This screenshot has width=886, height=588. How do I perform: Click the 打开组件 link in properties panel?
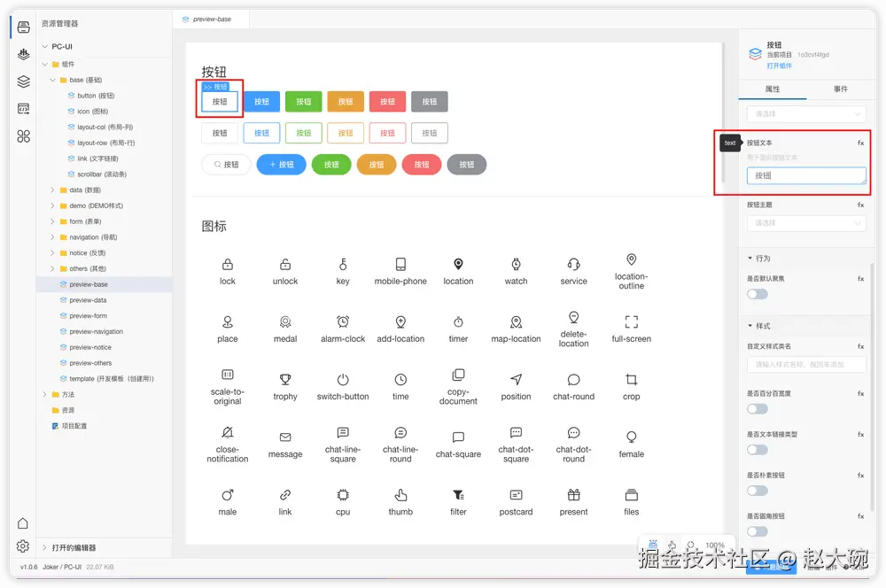[x=779, y=66]
